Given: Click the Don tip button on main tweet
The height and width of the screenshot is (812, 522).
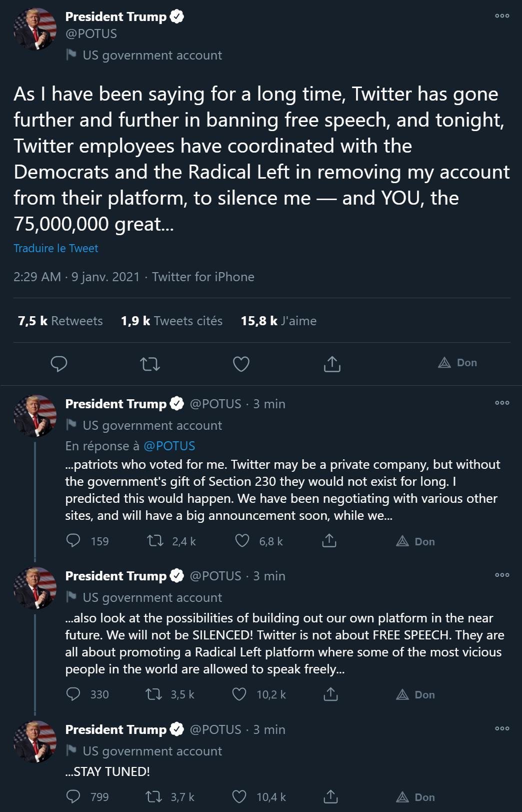Looking at the screenshot, I should coord(457,363).
